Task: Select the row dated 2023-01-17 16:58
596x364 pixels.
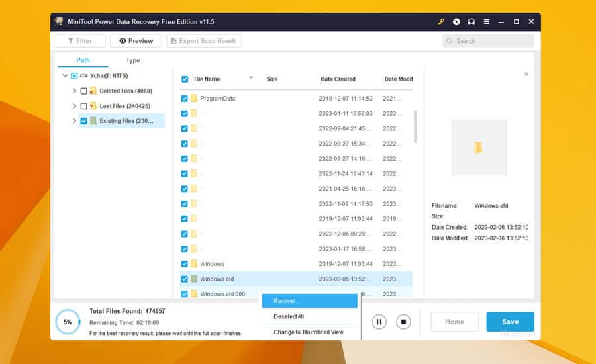Action: pos(296,249)
